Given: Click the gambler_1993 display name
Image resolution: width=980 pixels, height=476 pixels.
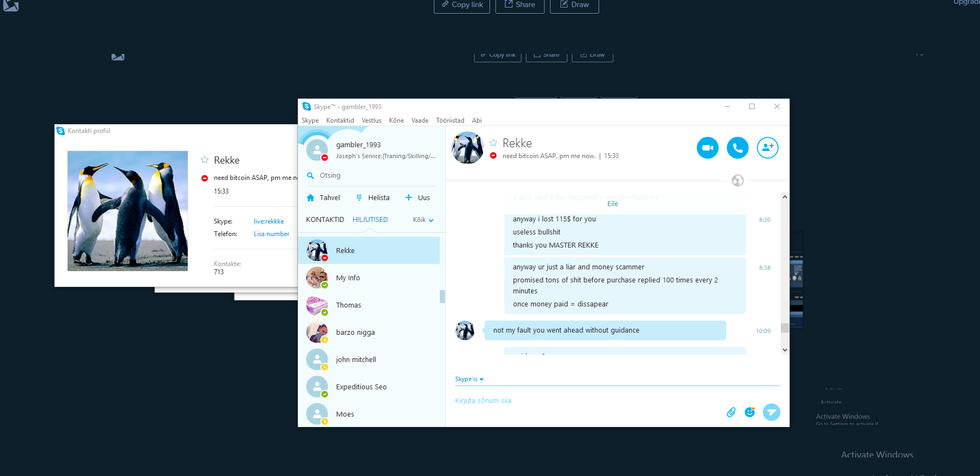Looking at the screenshot, I should coord(358,145).
